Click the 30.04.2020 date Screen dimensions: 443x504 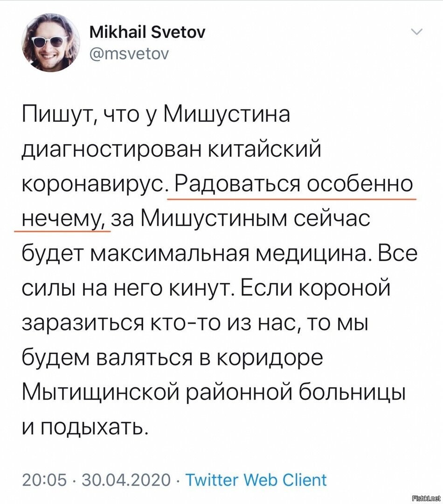126,480
